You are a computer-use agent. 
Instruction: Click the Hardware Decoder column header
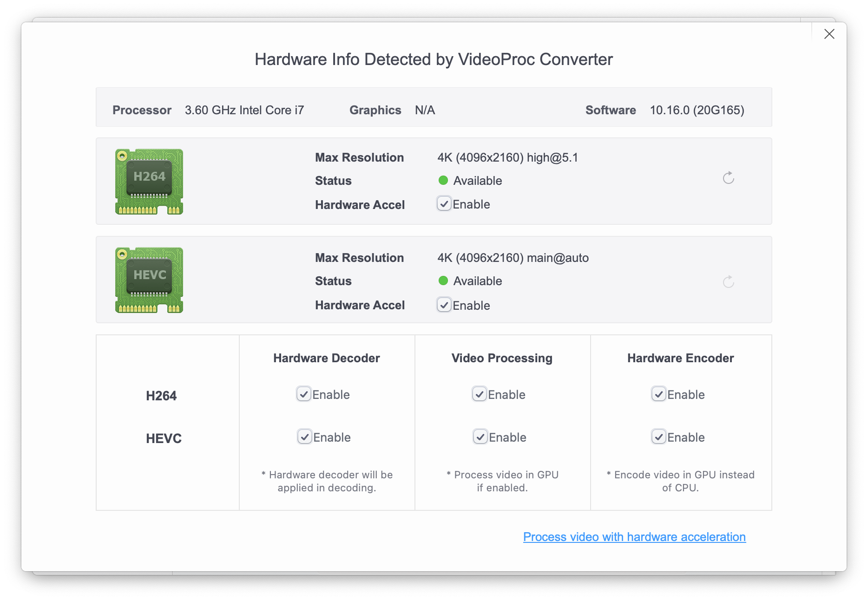[x=326, y=358]
